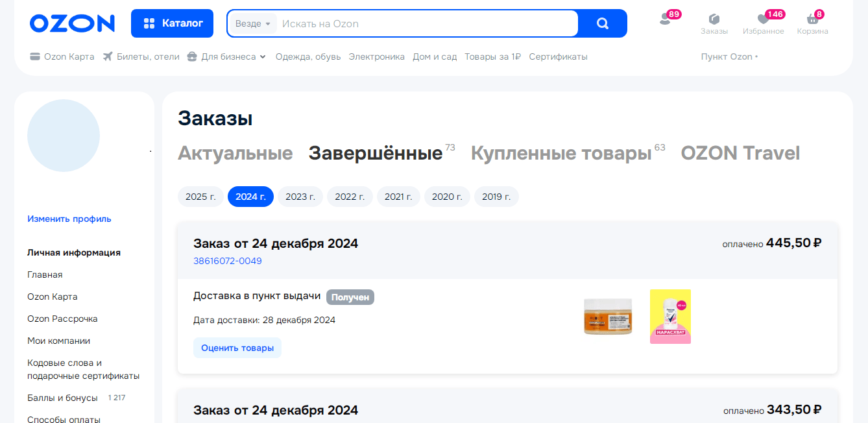Open Электроника category
The height and width of the screenshot is (423, 868).
click(x=377, y=56)
